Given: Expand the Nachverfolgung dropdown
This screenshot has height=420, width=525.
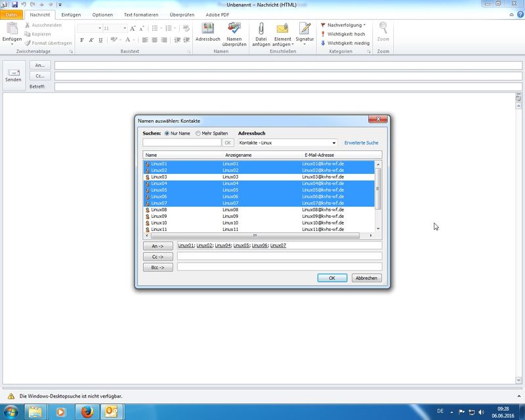Looking at the screenshot, I should (364, 25).
